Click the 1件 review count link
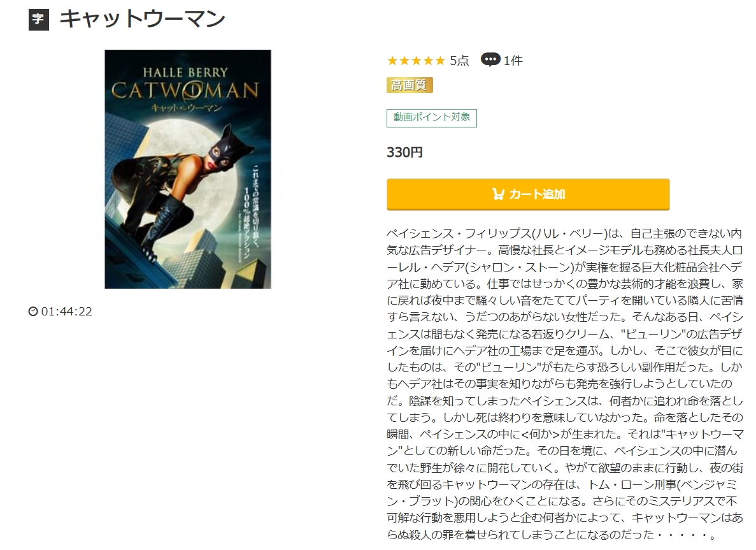Viewport: 756px width, 550px height. pos(513,61)
